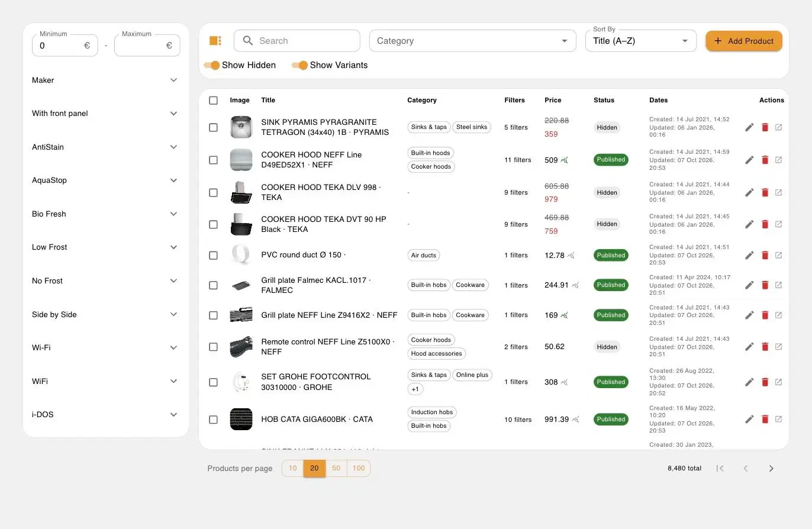Viewport: 812px width, 529px height.
Task: Set products per page to 20
Action: click(314, 468)
